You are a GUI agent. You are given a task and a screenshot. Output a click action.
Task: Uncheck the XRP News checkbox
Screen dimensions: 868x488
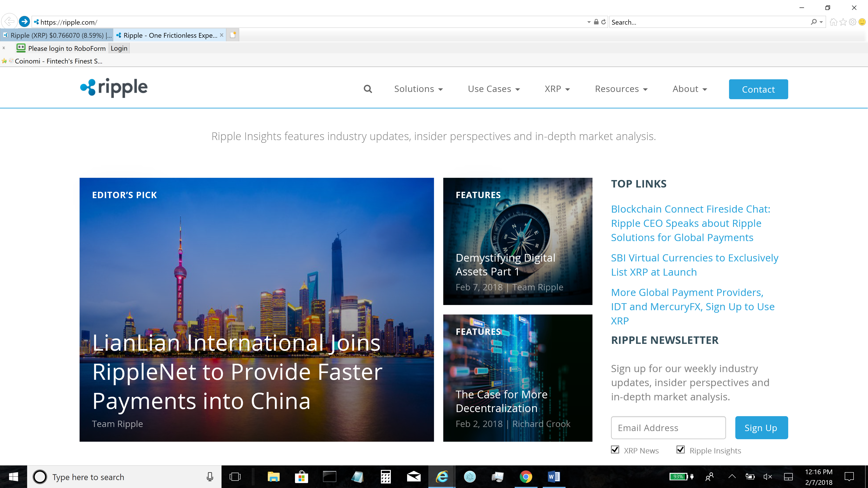[615, 450]
